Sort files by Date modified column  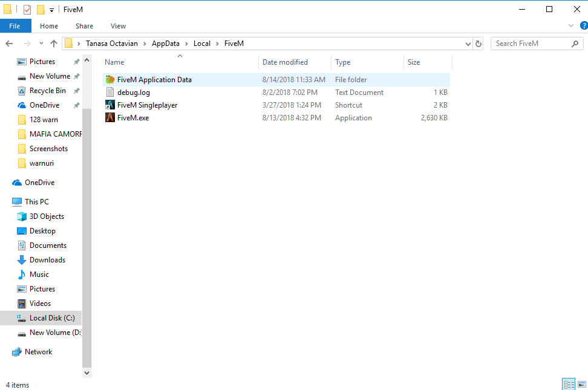pyautogui.click(x=286, y=62)
